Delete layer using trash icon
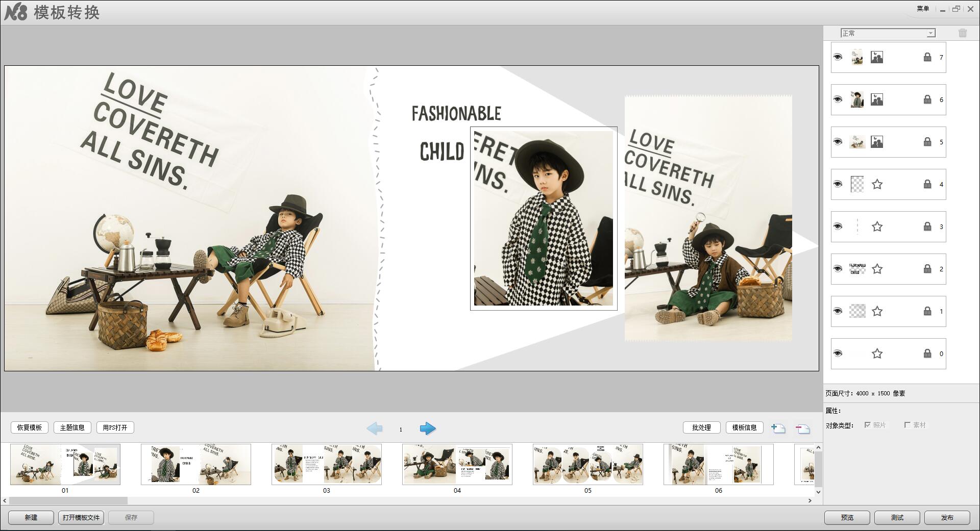 (963, 33)
